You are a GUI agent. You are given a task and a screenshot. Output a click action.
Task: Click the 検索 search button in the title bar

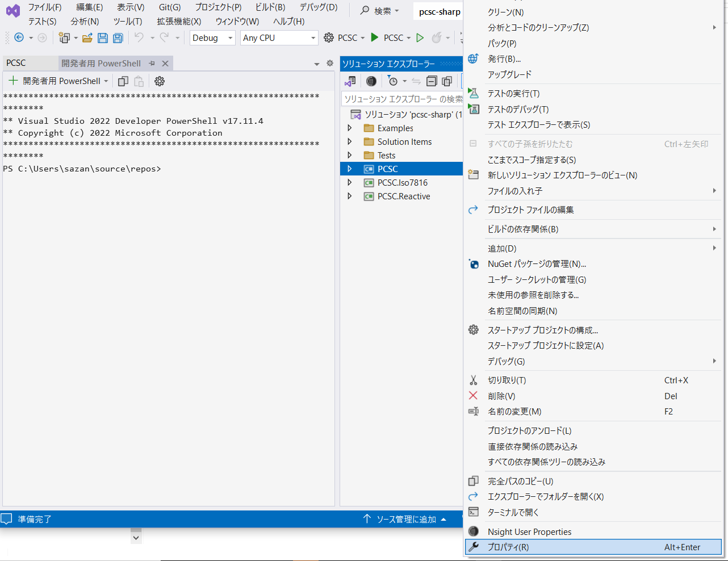tap(379, 11)
